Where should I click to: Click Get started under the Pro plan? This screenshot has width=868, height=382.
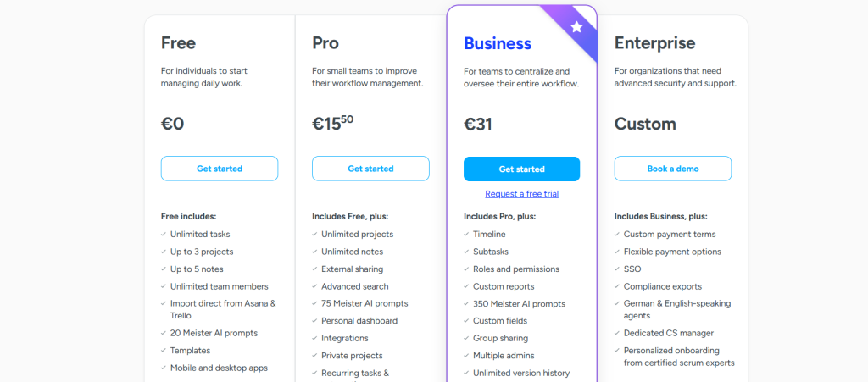[x=370, y=169]
